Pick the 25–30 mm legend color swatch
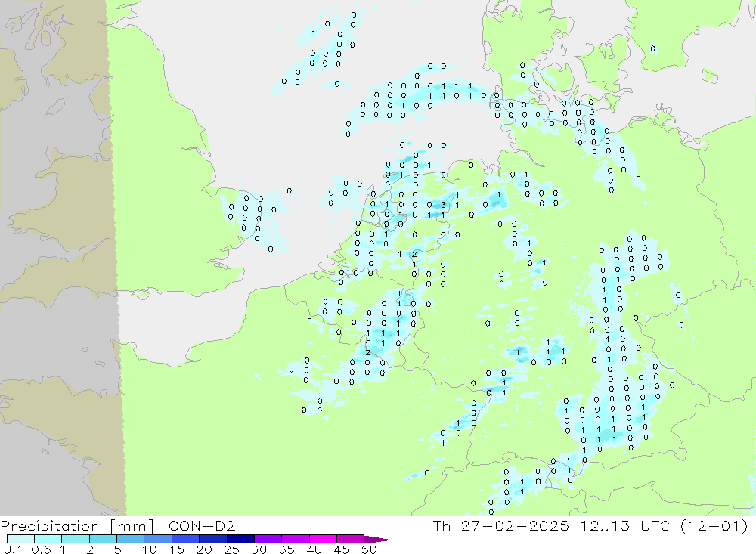The width and height of the screenshot is (756, 554). pos(240,539)
